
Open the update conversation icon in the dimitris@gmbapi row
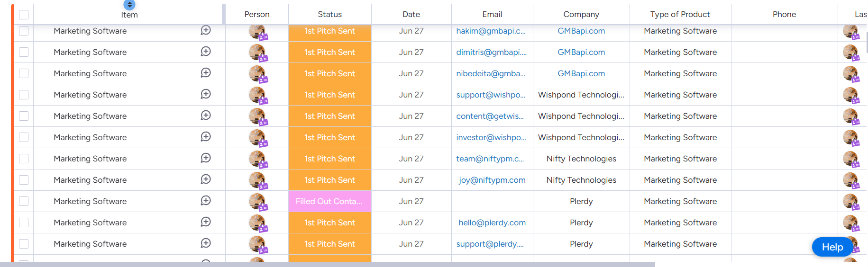tap(206, 52)
